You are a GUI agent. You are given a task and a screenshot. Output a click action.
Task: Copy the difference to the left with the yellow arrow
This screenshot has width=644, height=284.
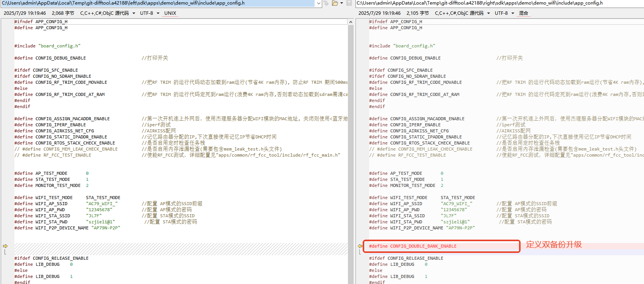coord(360,246)
